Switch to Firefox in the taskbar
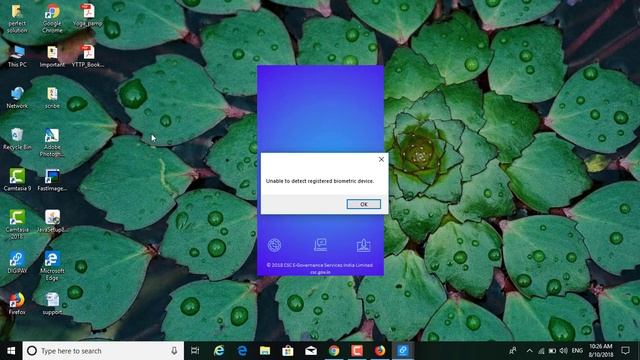This screenshot has height=360, width=640. (x=380, y=351)
